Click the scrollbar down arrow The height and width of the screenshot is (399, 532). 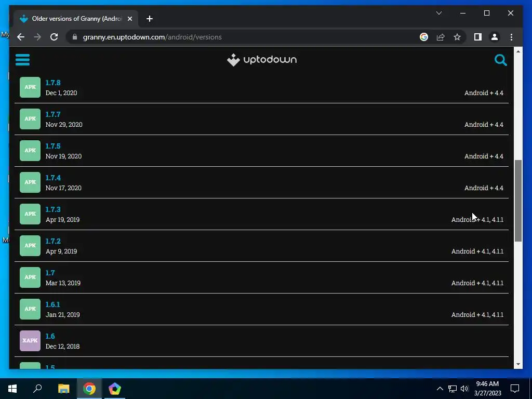pos(518,364)
